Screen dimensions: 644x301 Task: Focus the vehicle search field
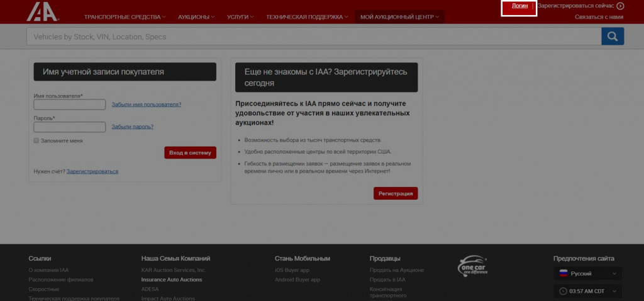[x=314, y=37]
